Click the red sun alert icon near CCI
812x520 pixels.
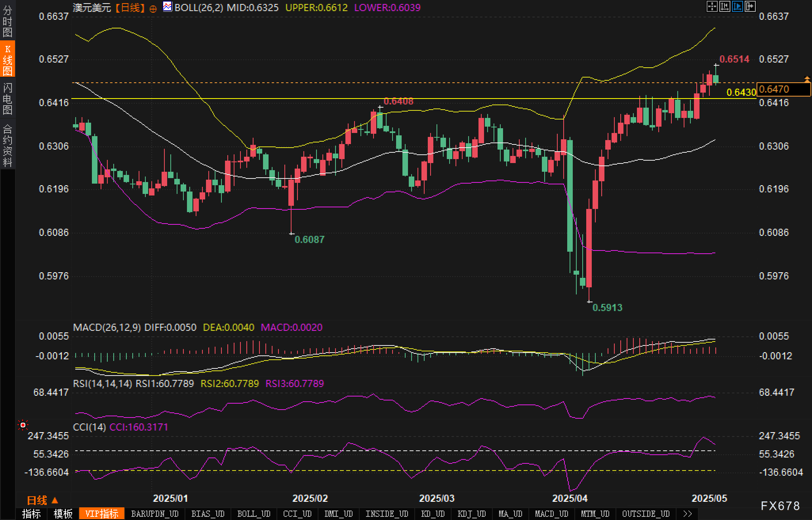(x=23, y=425)
